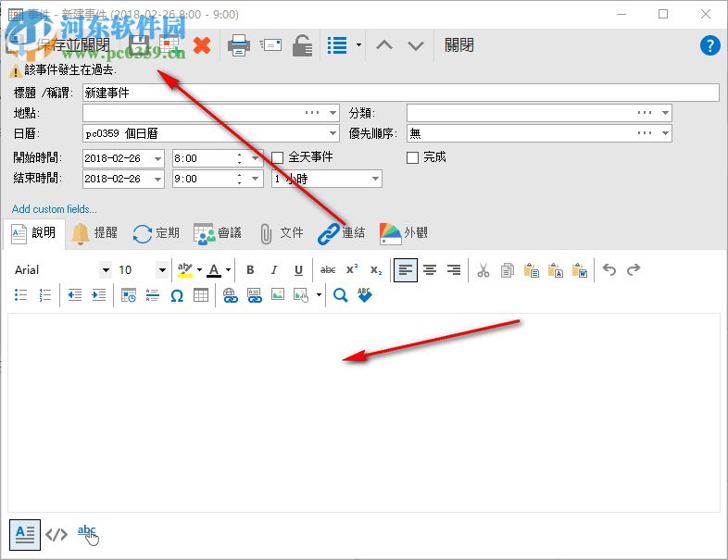Click the padlock private event icon
This screenshot has height=560, width=728.
coord(302,45)
